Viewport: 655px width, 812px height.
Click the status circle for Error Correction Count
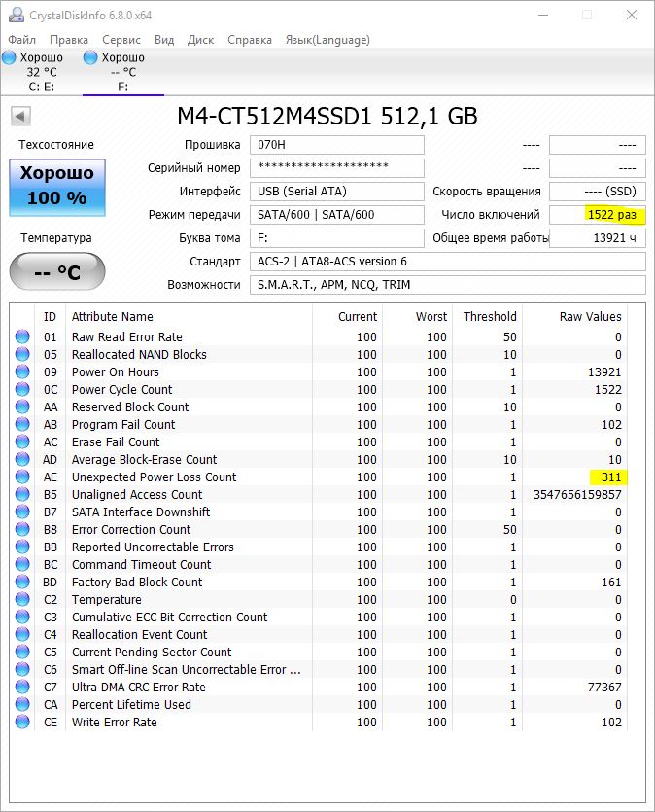22,529
